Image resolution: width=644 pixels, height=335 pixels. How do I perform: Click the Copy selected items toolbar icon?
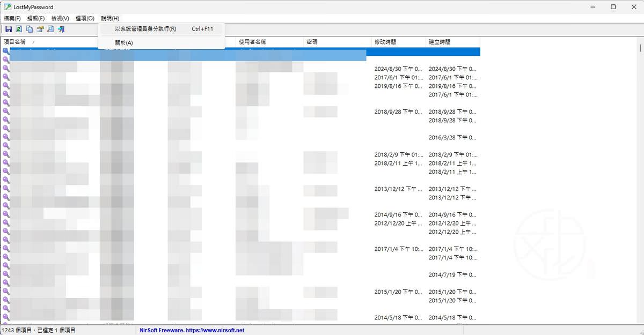pyautogui.click(x=30, y=29)
